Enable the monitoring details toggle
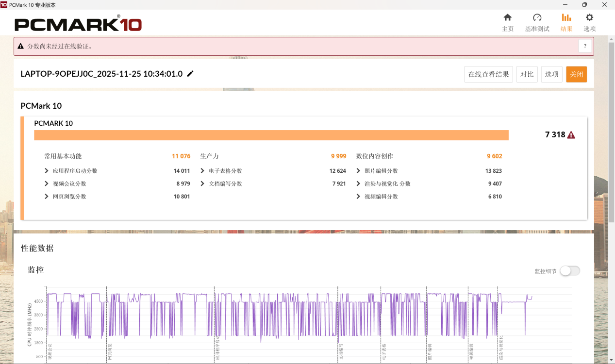 (x=569, y=271)
